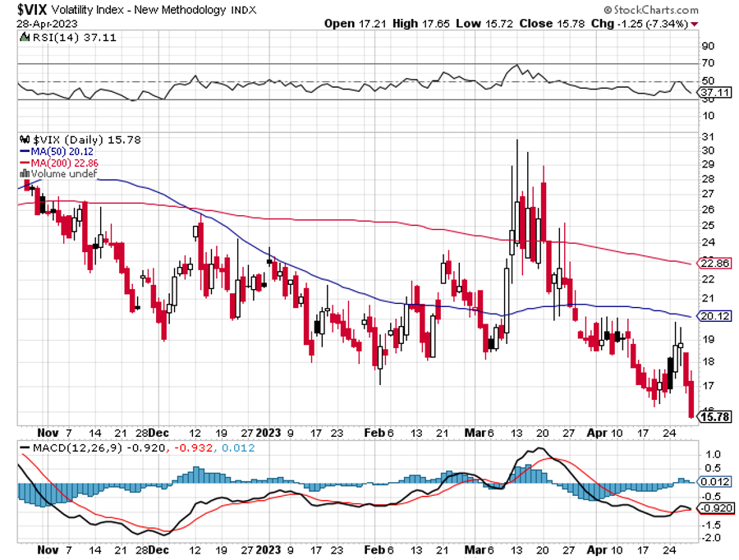Image resolution: width=739 pixels, height=560 pixels.
Task: Click the blue line swatch for MA(50)
Action: click(25, 151)
